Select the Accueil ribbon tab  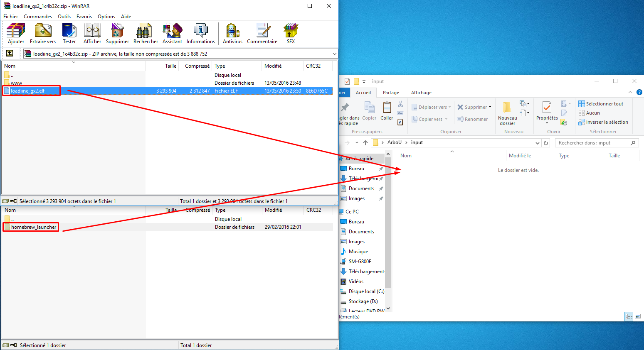tap(363, 93)
